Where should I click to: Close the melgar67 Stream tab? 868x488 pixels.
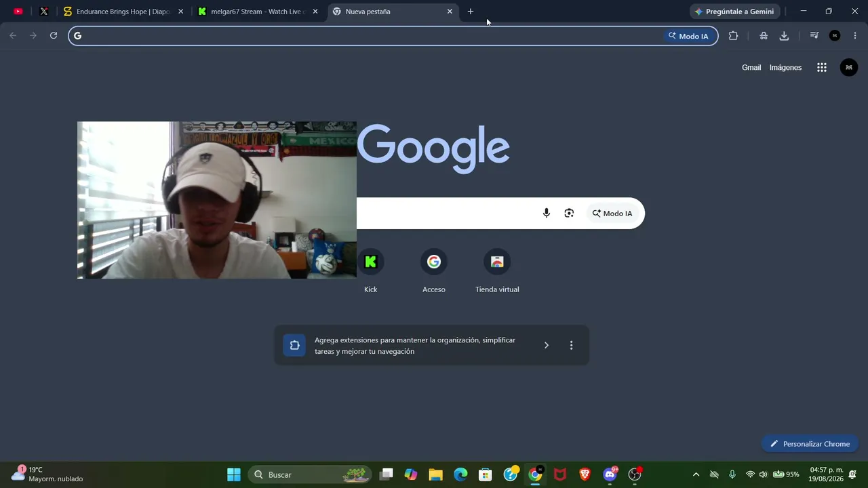[x=315, y=12]
